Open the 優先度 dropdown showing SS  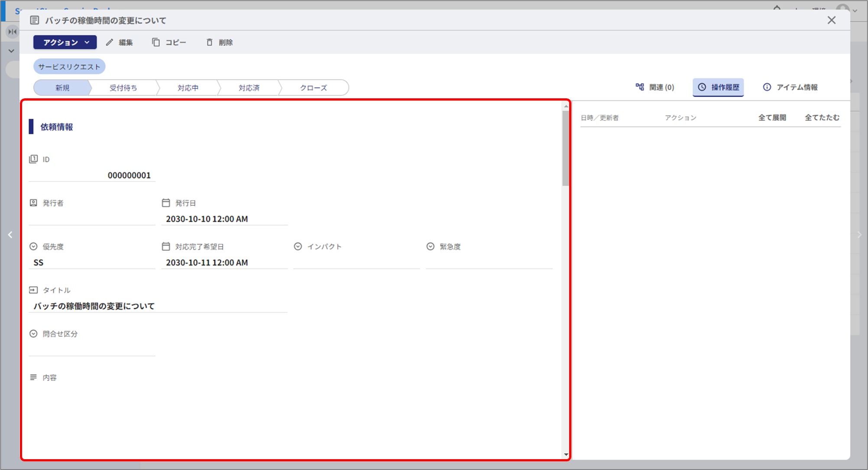(92, 263)
